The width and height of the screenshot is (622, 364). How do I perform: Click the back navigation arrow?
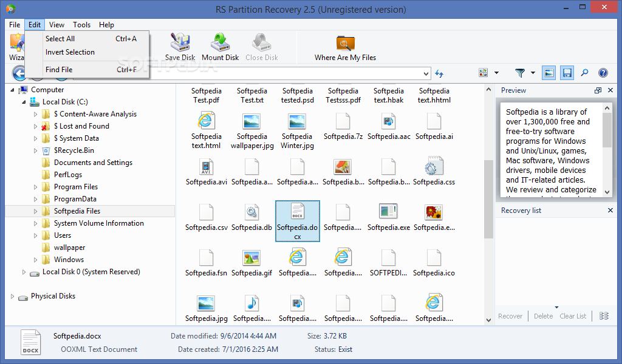(19, 73)
